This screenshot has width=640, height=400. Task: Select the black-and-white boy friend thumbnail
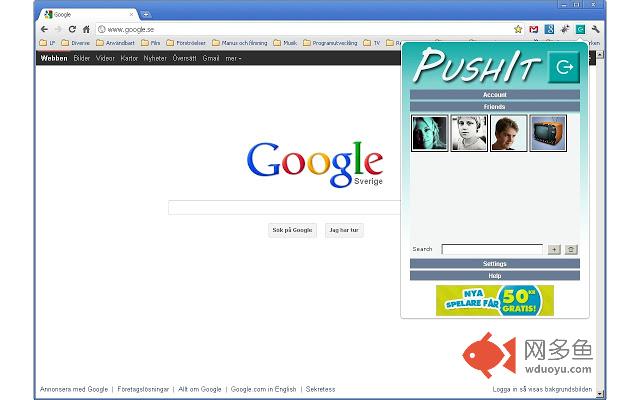(x=469, y=133)
